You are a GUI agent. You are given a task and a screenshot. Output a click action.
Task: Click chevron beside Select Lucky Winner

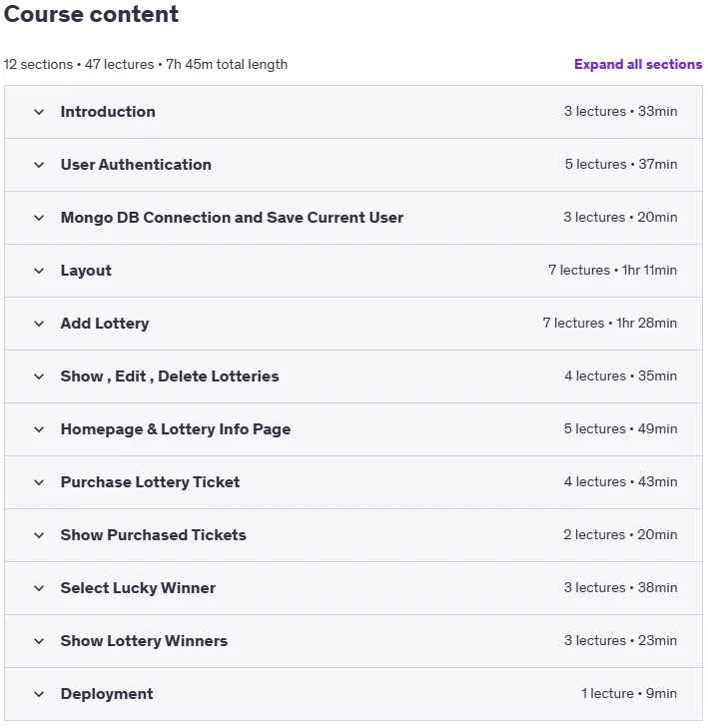coord(39,588)
